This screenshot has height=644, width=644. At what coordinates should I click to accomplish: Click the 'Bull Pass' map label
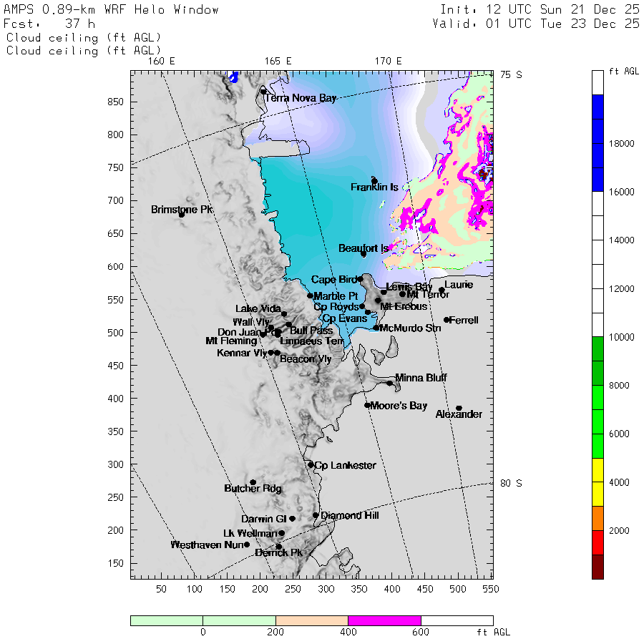[x=311, y=331]
